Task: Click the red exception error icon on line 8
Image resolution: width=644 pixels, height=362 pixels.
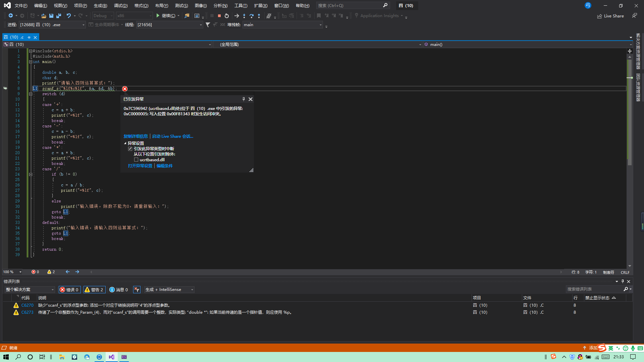Action: point(125,89)
